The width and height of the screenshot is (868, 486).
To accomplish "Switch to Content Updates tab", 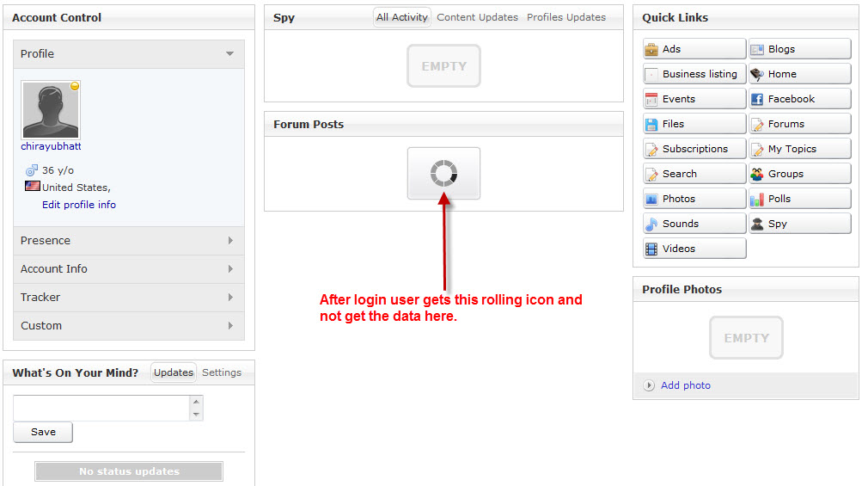I will [x=477, y=17].
